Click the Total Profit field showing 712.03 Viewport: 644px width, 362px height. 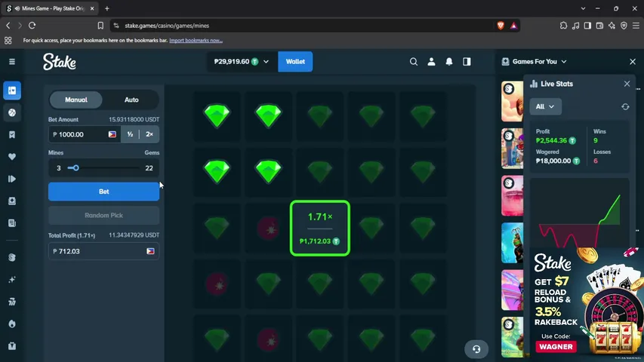click(x=104, y=251)
